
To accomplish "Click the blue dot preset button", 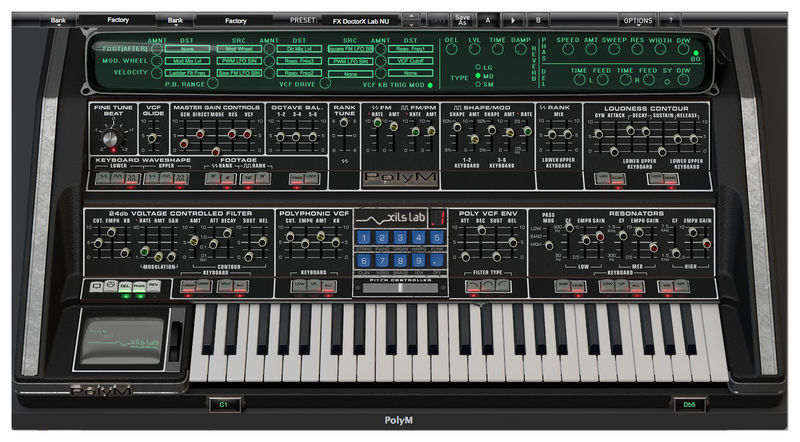I will pos(437,261).
